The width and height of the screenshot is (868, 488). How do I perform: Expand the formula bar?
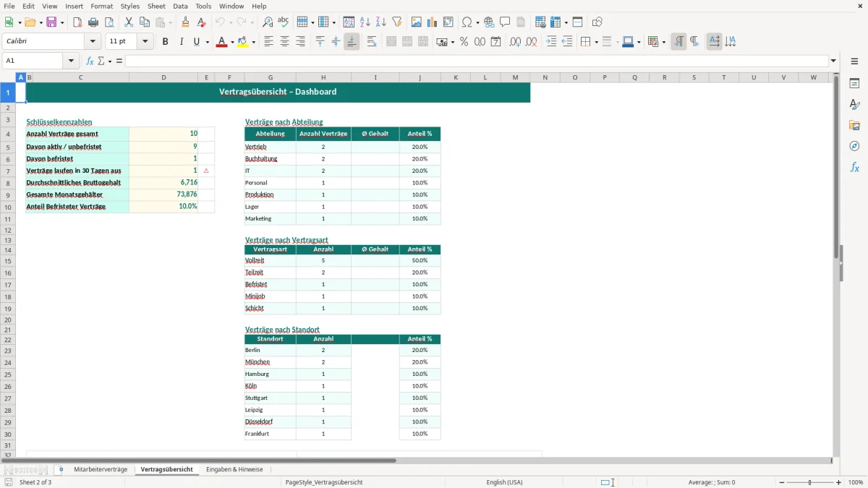[833, 61]
